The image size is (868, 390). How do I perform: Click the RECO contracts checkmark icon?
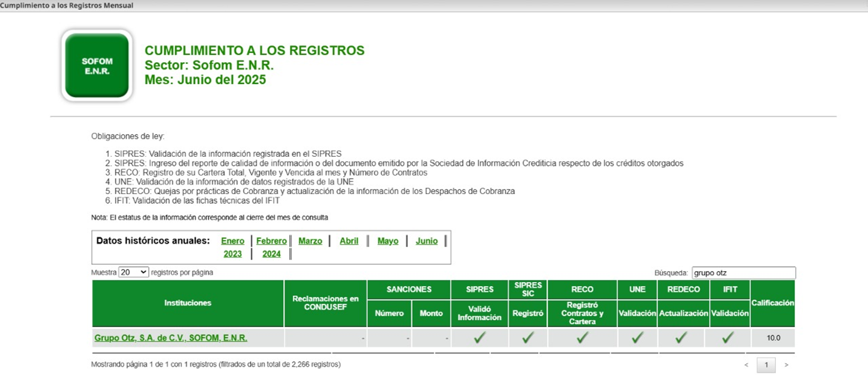[x=582, y=338]
